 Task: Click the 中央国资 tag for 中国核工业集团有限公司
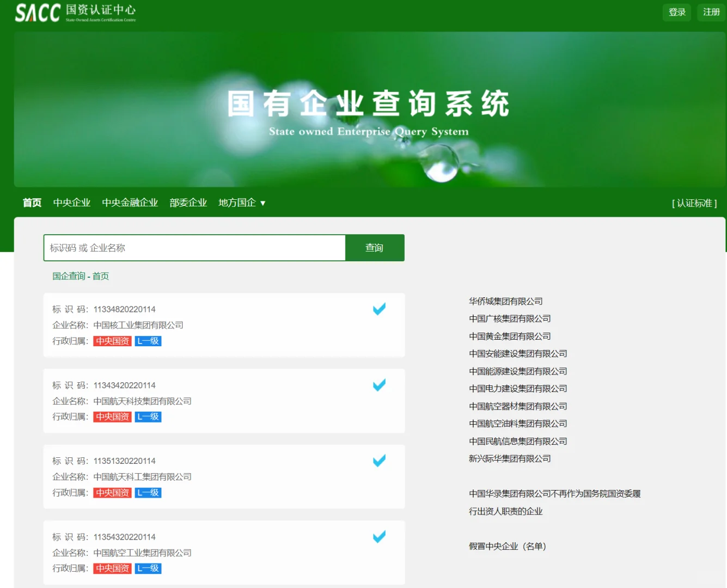tap(113, 341)
